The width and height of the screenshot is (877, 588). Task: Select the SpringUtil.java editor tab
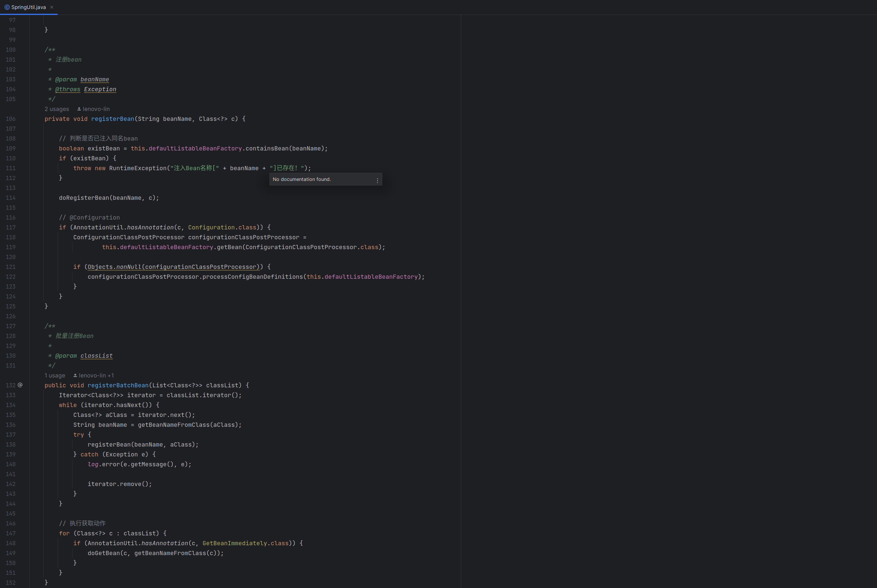[x=28, y=7]
